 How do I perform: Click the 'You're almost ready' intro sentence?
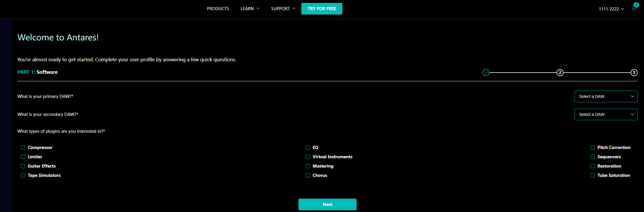click(127, 60)
